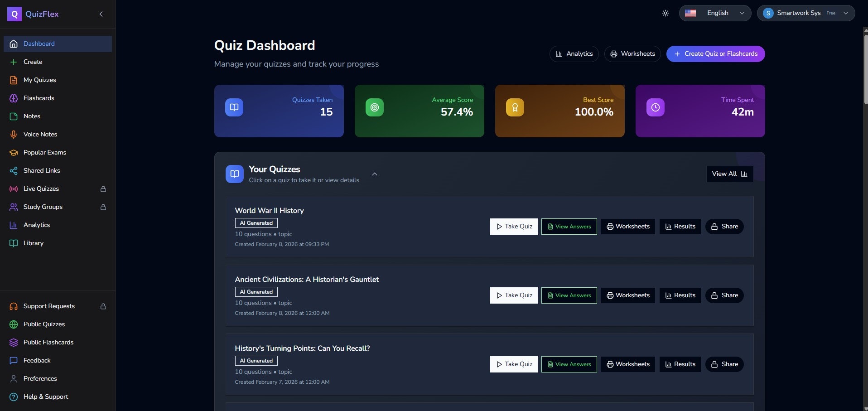The height and width of the screenshot is (411, 868).
Task: Open the English language dropdown
Action: click(x=715, y=13)
